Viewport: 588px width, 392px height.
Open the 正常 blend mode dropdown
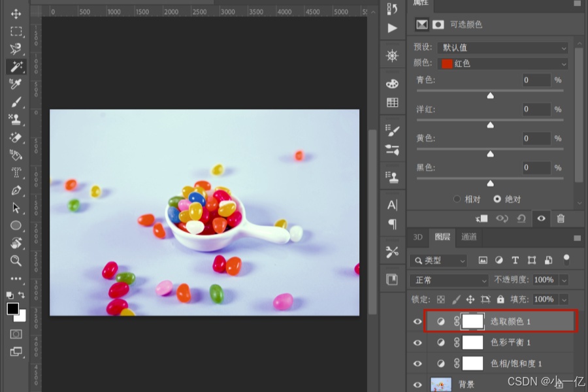click(449, 280)
